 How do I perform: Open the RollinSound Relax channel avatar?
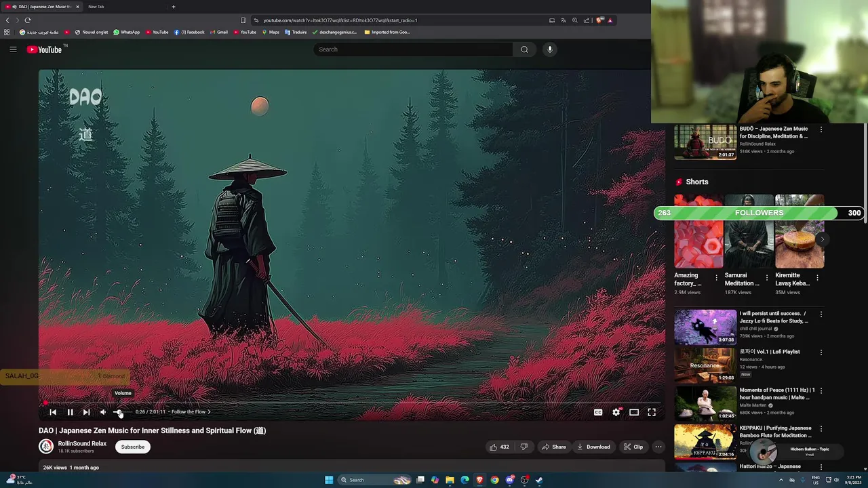click(x=46, y=446)
